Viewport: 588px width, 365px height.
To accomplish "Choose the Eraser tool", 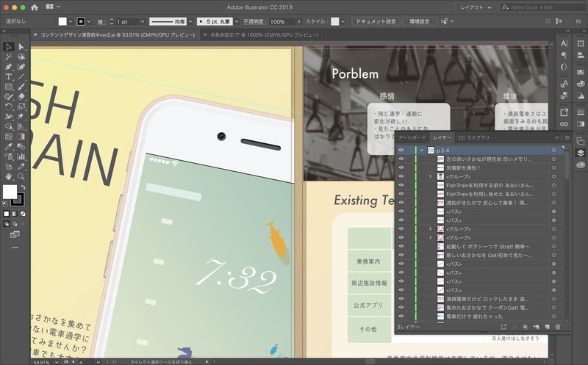I will click(x=21, y=97).
